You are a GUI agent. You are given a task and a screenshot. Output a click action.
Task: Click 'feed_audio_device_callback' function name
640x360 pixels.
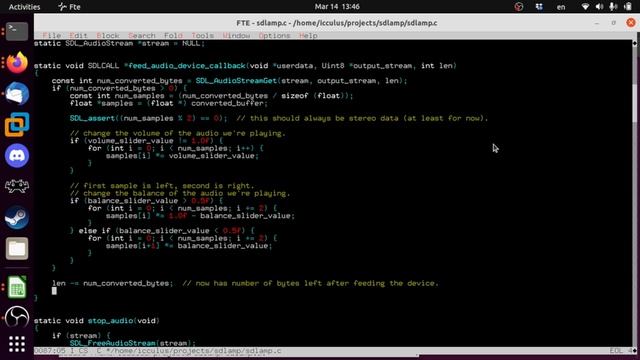point(187,66)
